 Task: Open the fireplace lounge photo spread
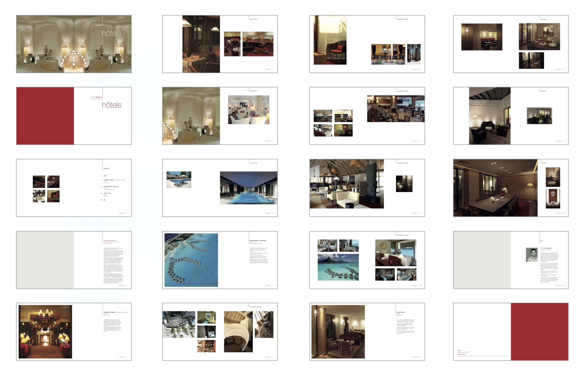(x=45, y=332)
